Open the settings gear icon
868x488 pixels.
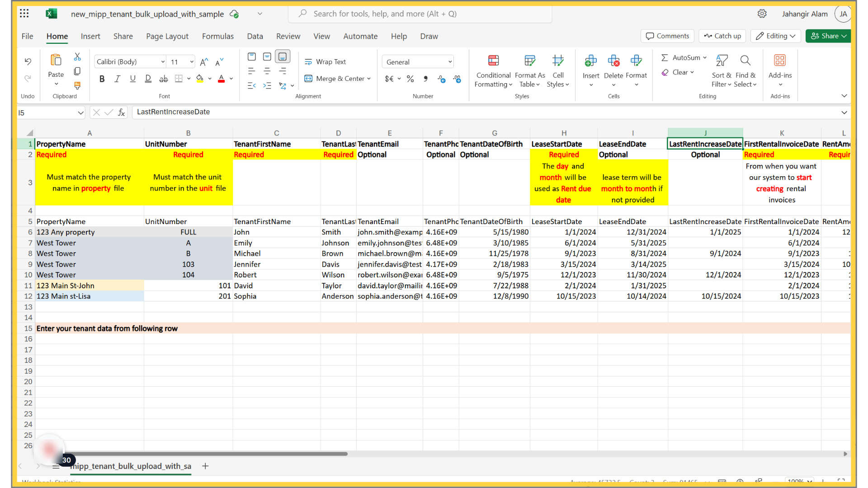762,14
